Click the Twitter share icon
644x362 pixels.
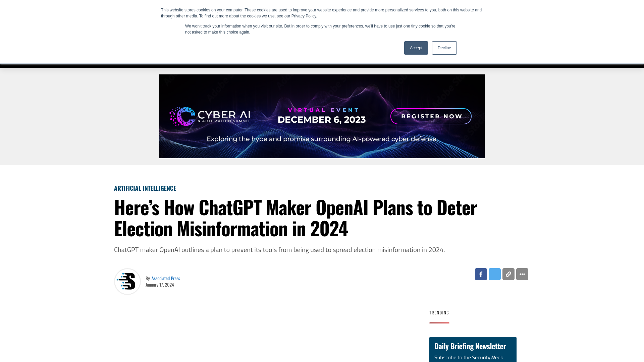click(494, 274)
